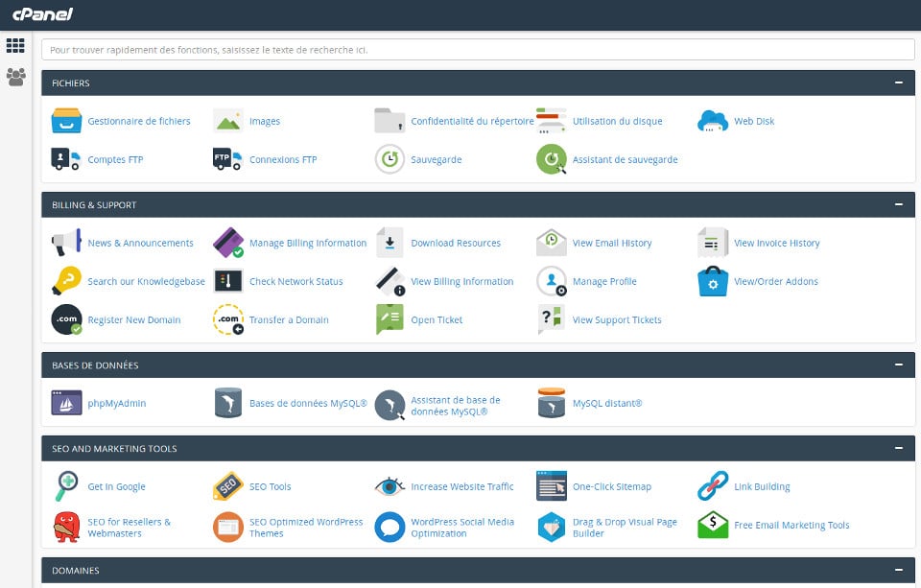Click the SEO for Resellers red monster icon
The width and height of the screenshot is (921, 588).
tap(66, 527)
